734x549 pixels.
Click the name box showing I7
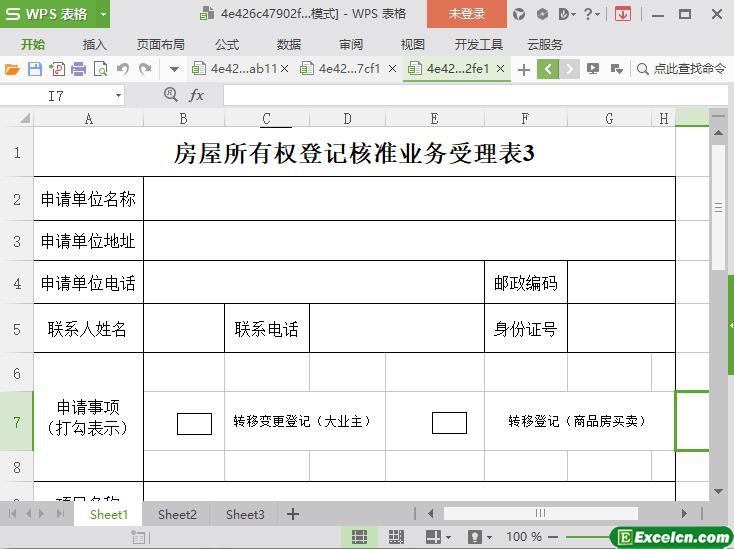pos(56,96)
